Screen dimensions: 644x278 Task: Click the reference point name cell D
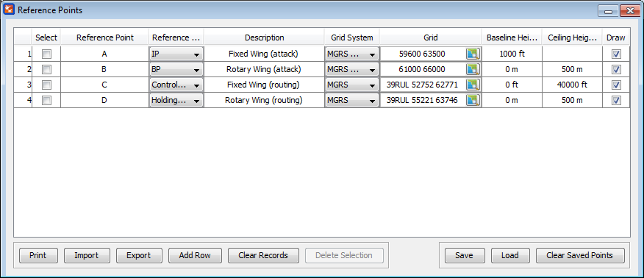click(x=104, y=100)
